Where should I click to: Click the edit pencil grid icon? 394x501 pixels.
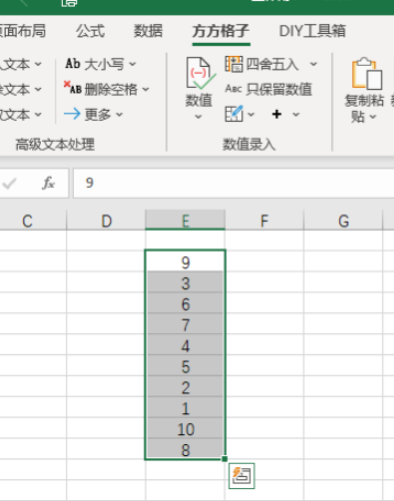tap(234, 114)
